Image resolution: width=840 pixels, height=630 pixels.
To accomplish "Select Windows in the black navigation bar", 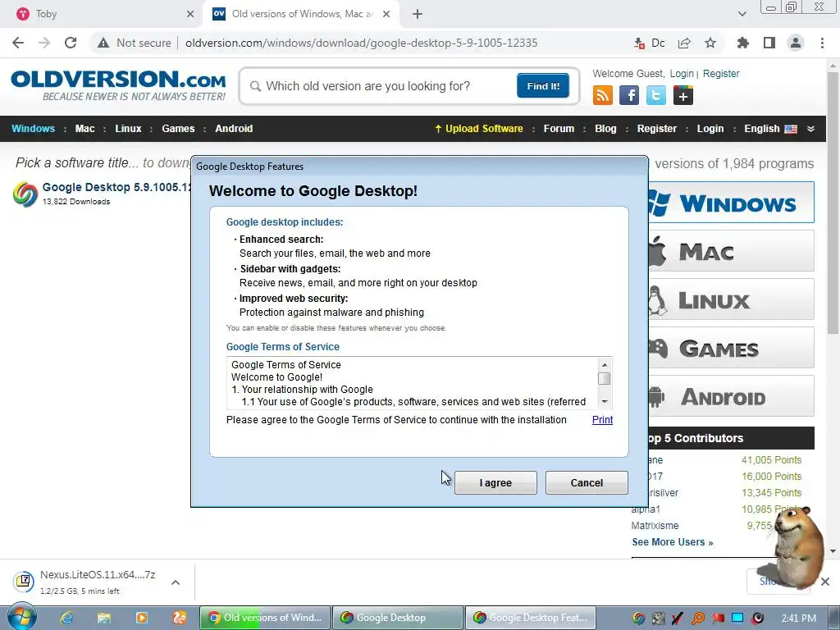I will coord(33,129).
